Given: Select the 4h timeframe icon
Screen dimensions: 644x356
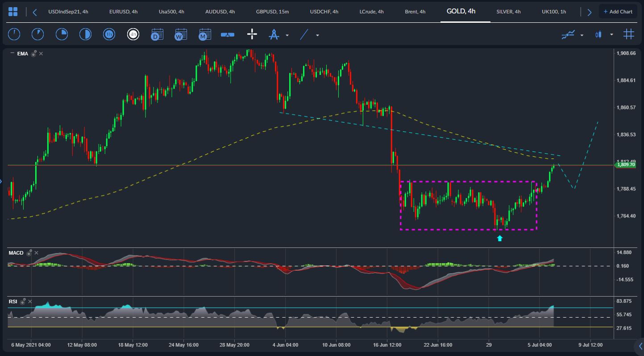Looking at the screenshot, I should point(133,34).
